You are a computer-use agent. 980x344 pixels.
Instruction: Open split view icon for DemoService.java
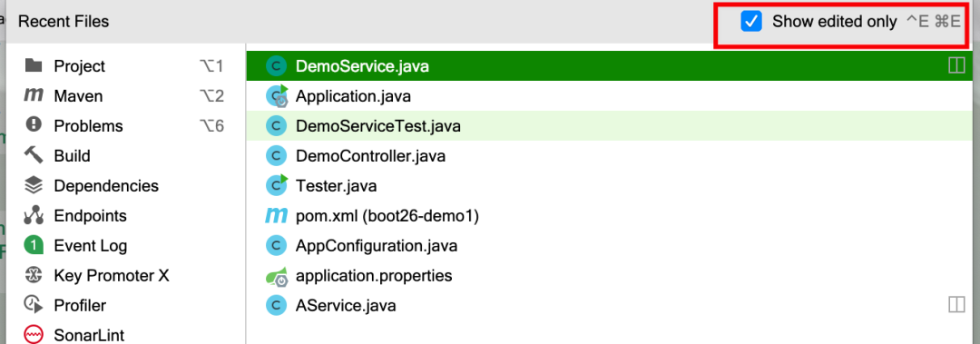tap(956, 65)
